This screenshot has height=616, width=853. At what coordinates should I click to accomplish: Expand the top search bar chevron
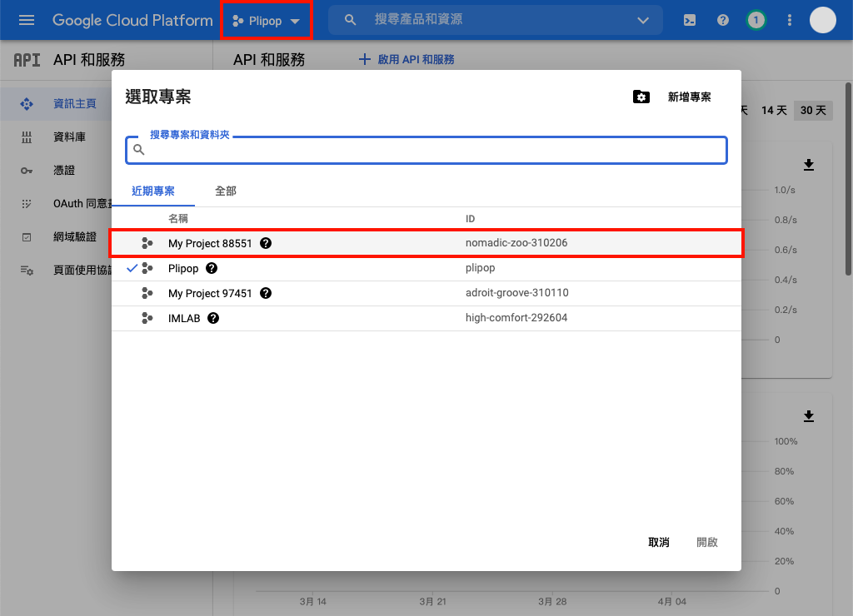(x=643, y=20)
